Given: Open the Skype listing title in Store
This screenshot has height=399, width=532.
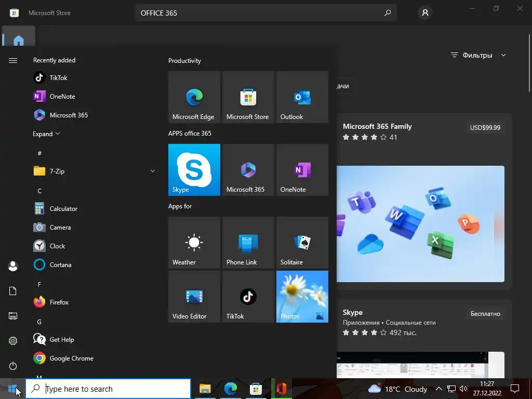Looking at the screenshot, I should (x=353, y=312).
